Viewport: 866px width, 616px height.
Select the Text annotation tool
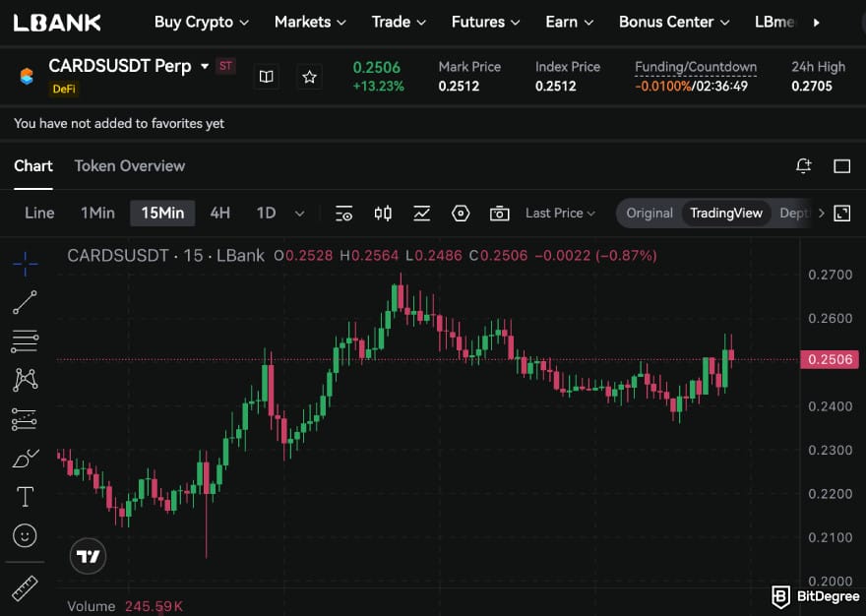point(25,497)
